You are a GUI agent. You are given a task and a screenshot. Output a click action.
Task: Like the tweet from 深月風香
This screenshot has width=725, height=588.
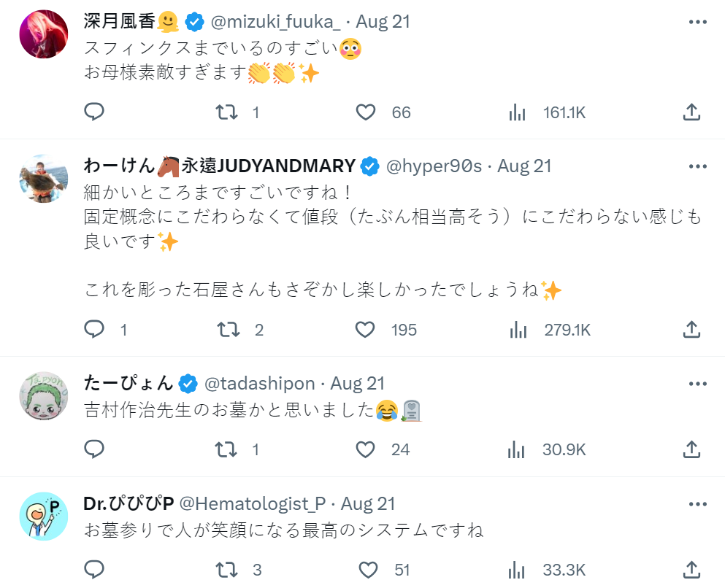[x=365, y=112]
